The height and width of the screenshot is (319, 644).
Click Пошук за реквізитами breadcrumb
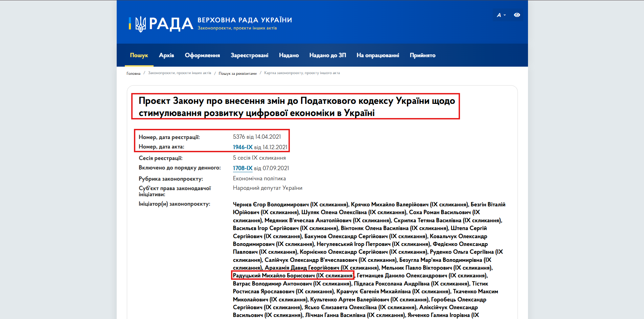tap(237, 73)
